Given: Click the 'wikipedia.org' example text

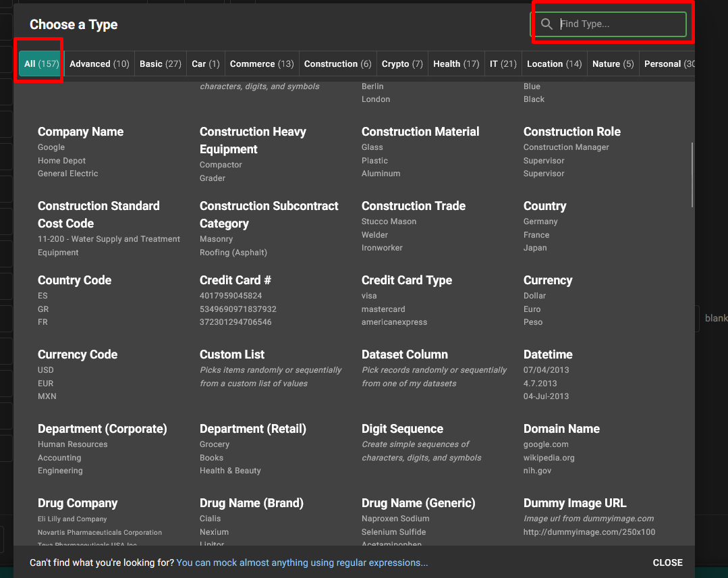Looking at the screenshot, I should (549, 458).
